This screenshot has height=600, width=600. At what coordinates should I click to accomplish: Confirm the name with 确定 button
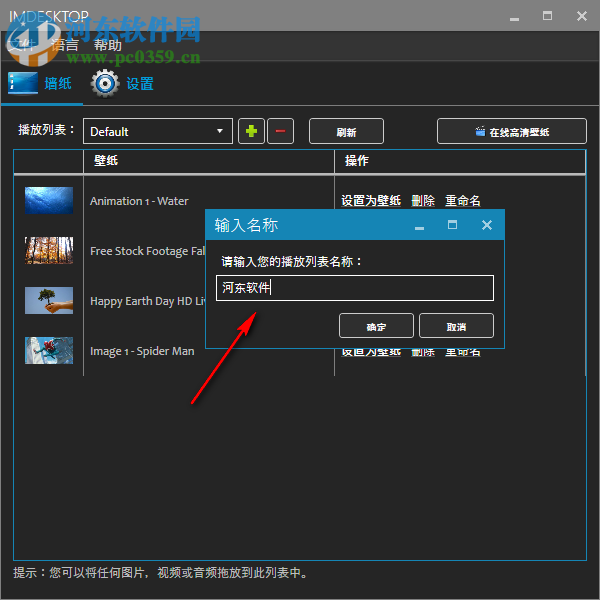pyautogui.click(x=376, y=326)
